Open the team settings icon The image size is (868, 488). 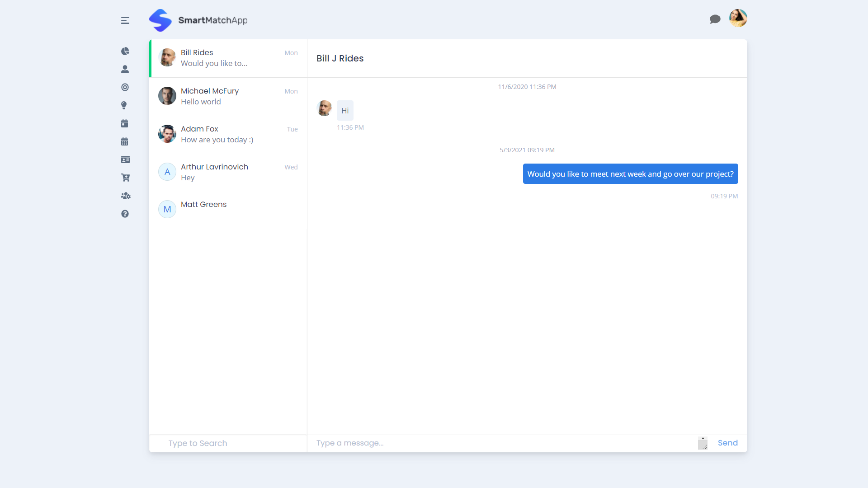click(125, 196)
